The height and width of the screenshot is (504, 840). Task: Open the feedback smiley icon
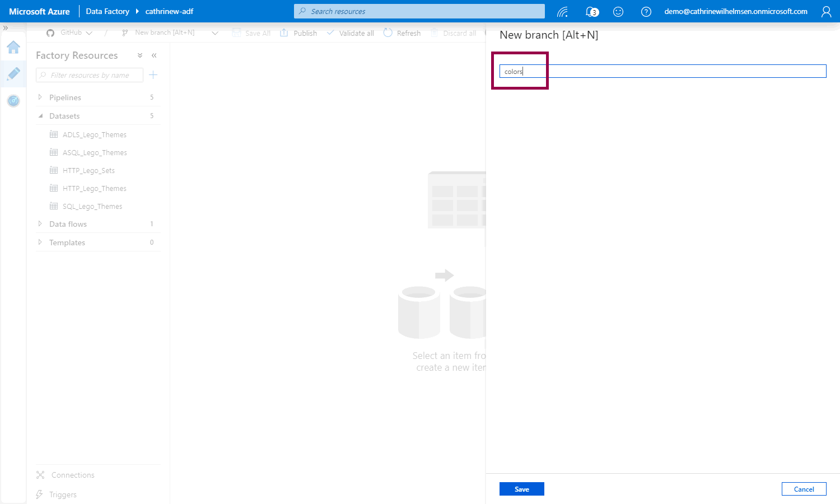618,11
